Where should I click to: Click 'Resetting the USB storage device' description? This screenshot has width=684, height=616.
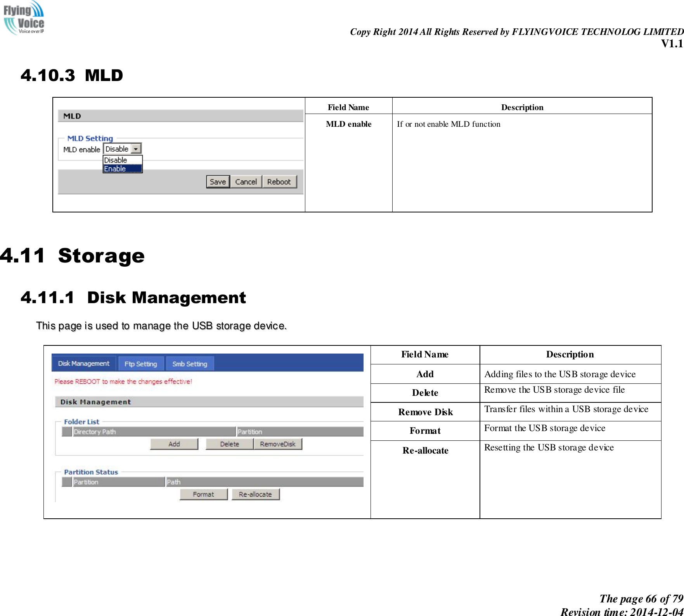click(549, 447)
